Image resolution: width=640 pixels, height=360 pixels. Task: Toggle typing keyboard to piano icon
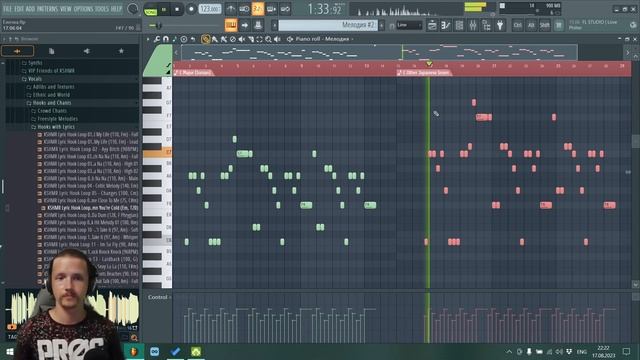[x=231, y=25]
